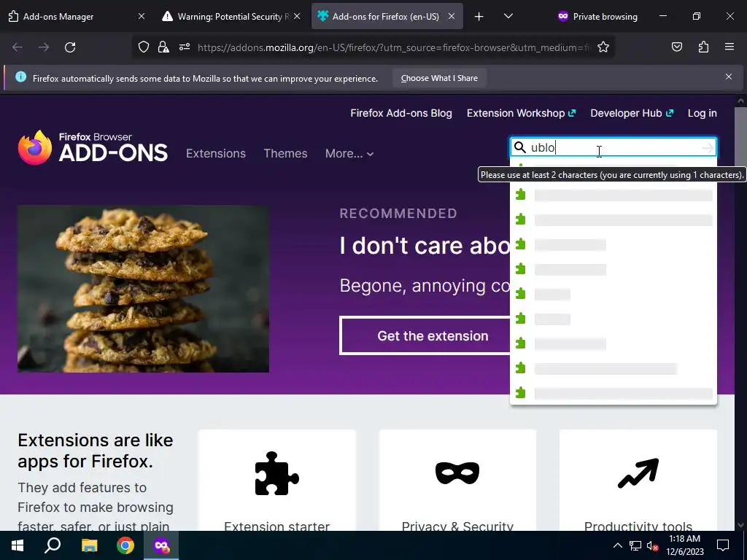Open Windows taskbar search
Image resolution: width=747 pixels, height=560 pixels.
pyautogui.click(x=53, y=545)
